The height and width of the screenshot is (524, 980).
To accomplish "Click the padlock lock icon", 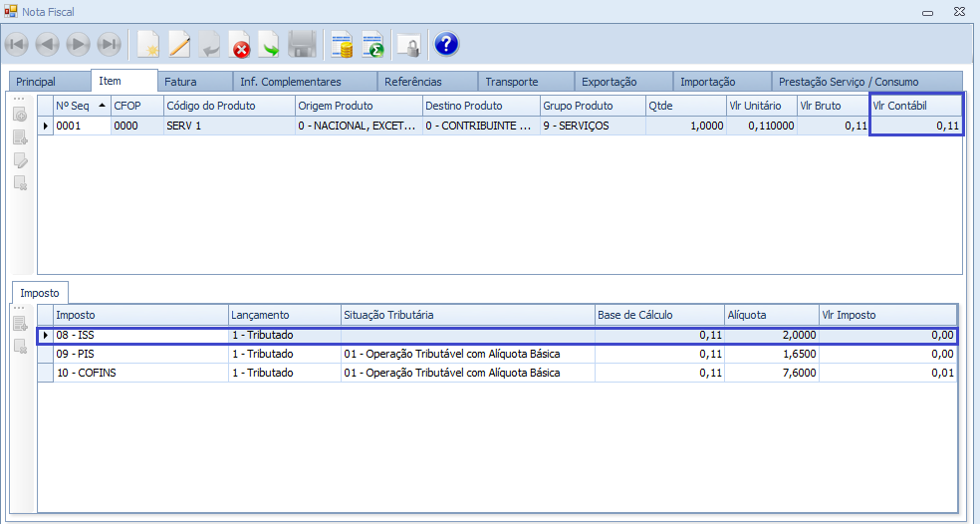I will coord(408,44).
